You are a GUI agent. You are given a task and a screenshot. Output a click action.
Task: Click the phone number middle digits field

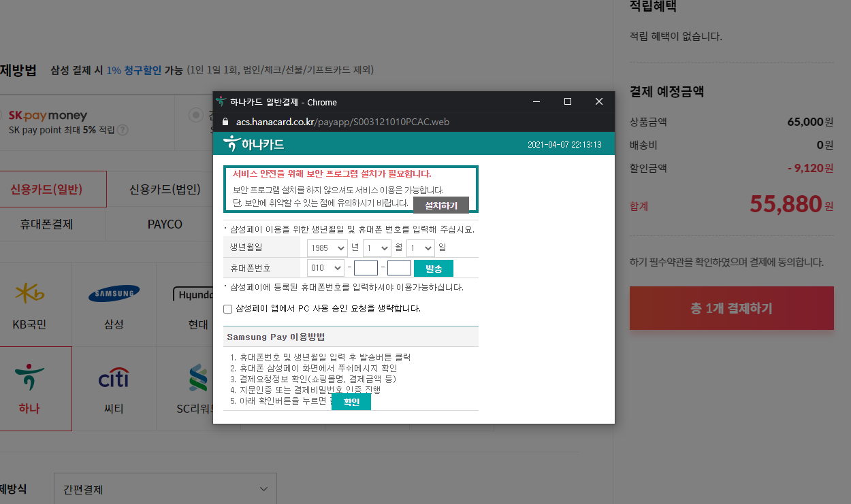tap(366, 268)
